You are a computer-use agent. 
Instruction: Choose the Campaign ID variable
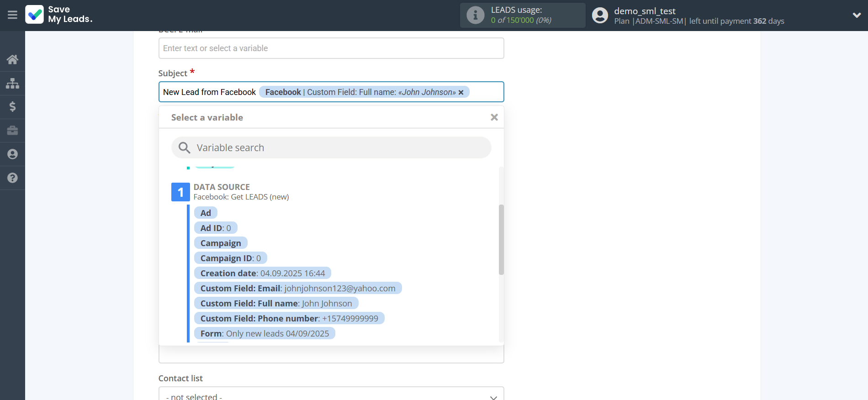click(230, 258)
